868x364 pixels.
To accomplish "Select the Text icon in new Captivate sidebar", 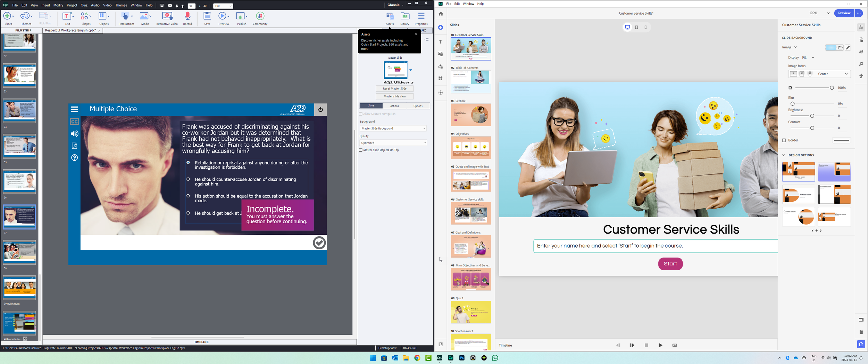I will tap(441, 42).
